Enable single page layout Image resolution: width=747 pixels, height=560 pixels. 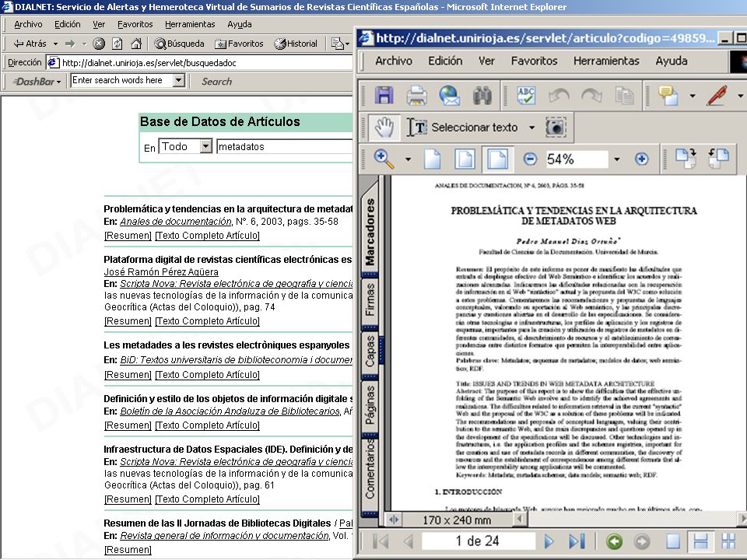pos(672,541)
